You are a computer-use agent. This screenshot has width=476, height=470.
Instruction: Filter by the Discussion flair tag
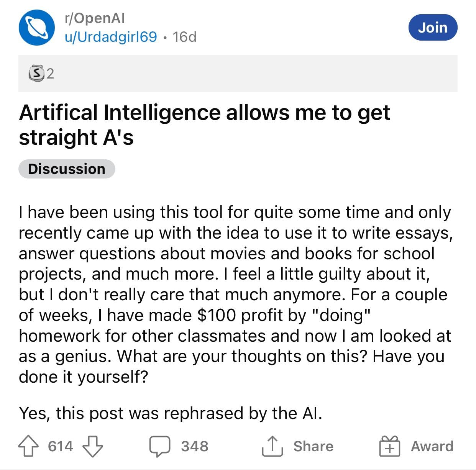67,169
